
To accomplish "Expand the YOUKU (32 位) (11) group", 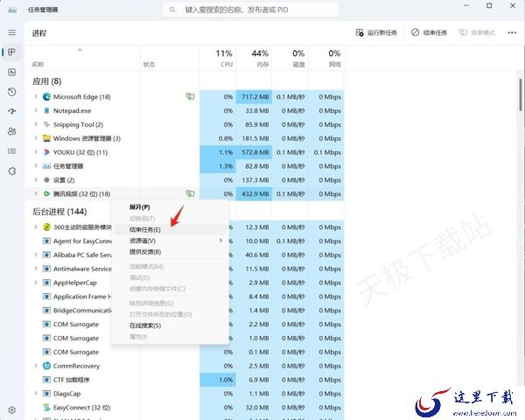I will 36,152.
